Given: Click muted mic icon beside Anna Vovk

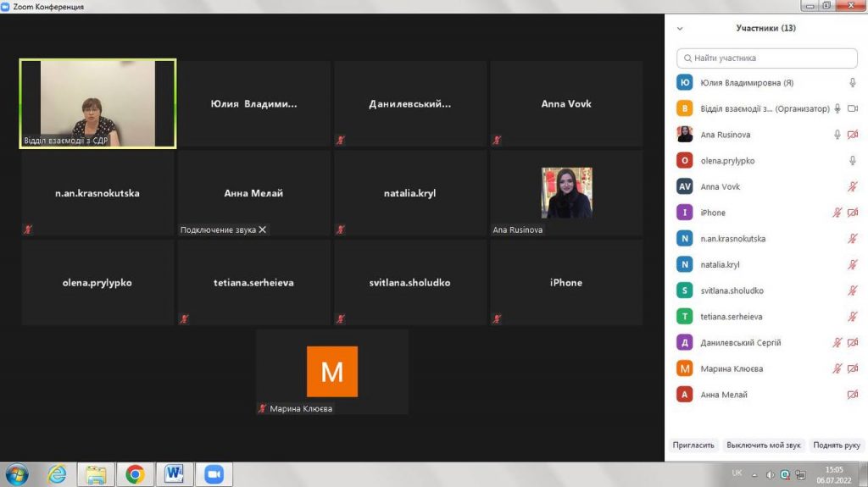Looking at the screenshot, I should point(853,186).
